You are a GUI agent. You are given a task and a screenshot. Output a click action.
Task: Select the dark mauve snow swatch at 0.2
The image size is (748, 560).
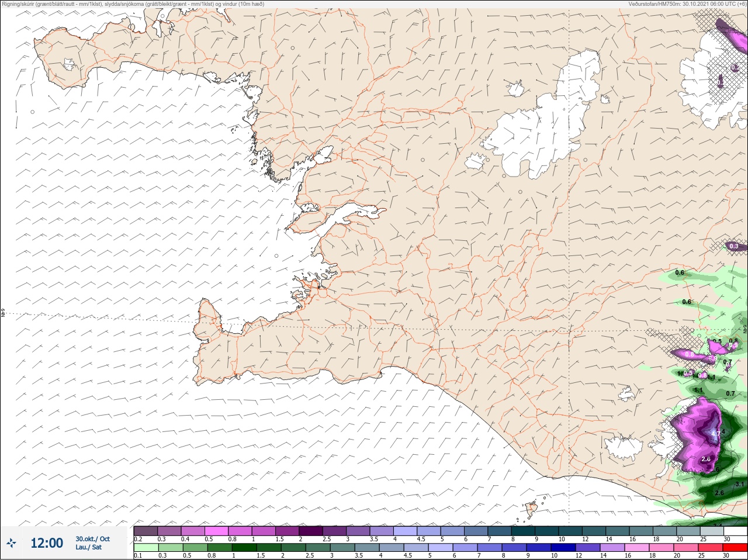(146, 531)
